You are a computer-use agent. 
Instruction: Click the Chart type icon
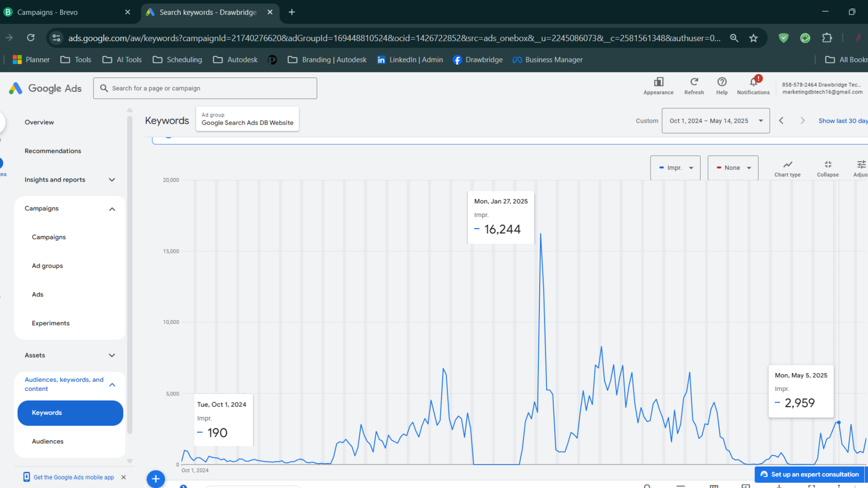(787, 165)
